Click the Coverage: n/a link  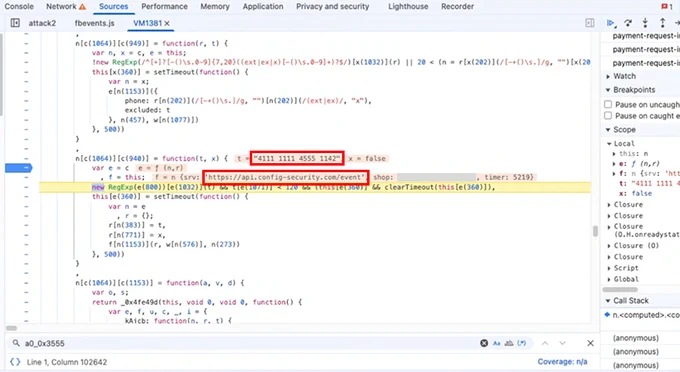pyautogui.click(x=562, y=362)
